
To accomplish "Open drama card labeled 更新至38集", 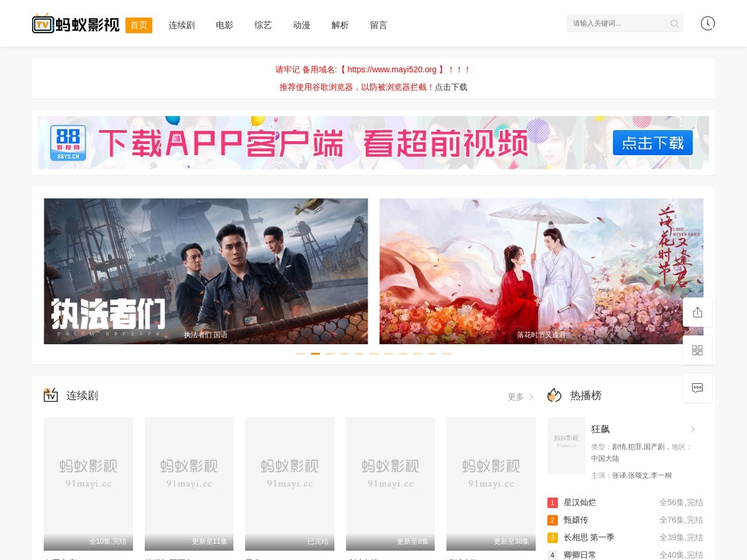I will pyautogui.click(x=491, y=484).
